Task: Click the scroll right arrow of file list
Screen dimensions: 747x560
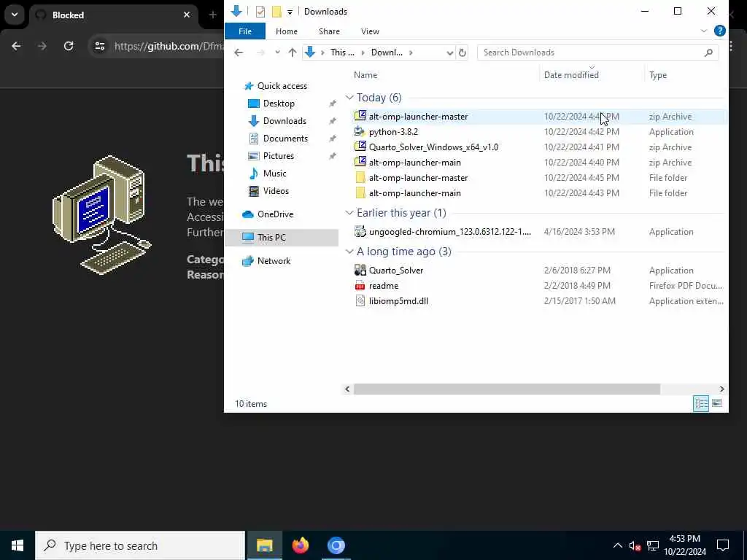Action: click(721, 389)
